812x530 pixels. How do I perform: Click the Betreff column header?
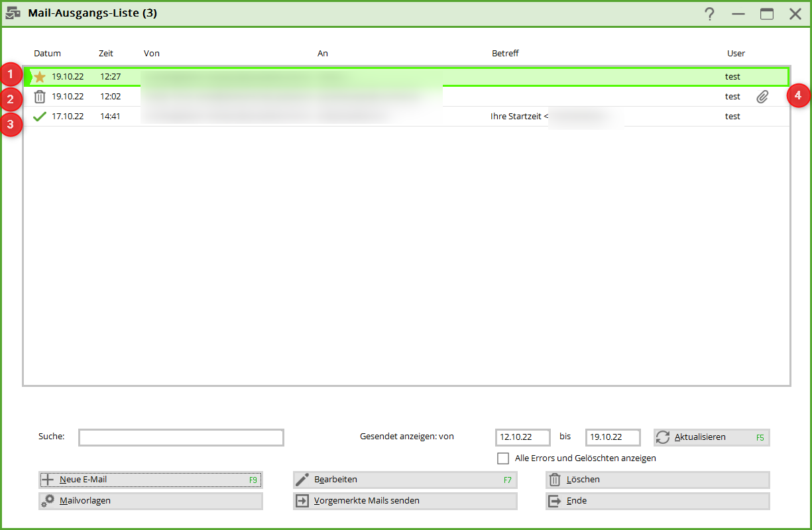[x=505, y=54]
